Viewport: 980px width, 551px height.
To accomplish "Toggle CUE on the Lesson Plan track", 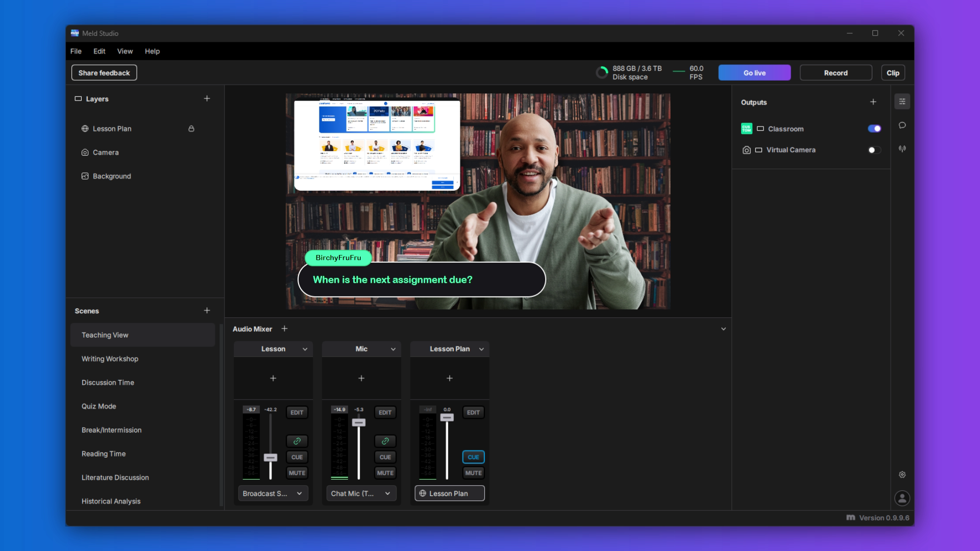I will point(473,457).
